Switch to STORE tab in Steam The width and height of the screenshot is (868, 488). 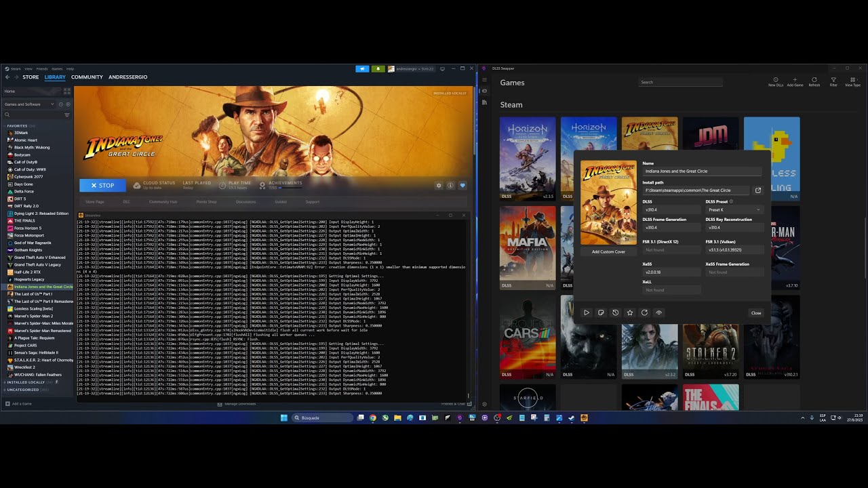coord(31,77)
